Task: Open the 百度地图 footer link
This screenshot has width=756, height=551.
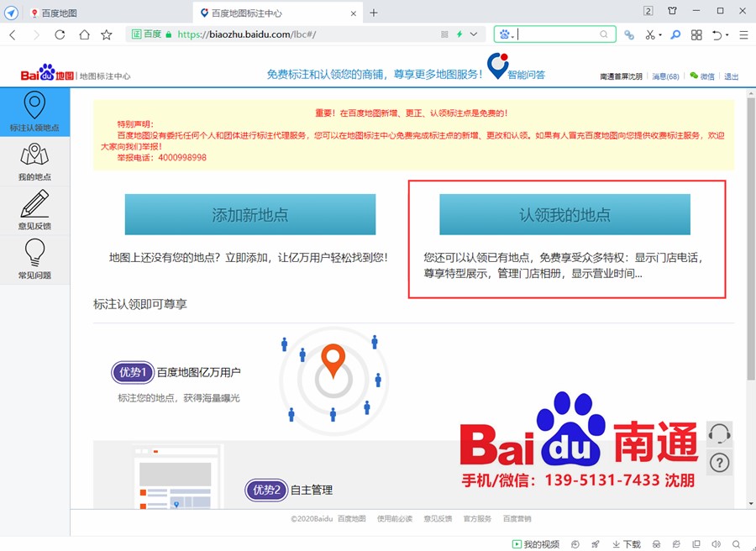Action: [351, 519]
